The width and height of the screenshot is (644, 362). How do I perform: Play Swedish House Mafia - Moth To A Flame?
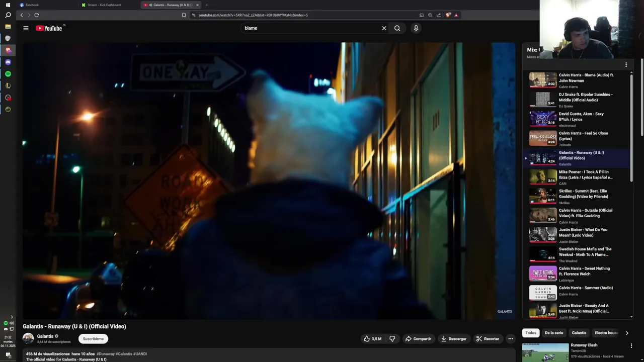click(x=577, y=254)
